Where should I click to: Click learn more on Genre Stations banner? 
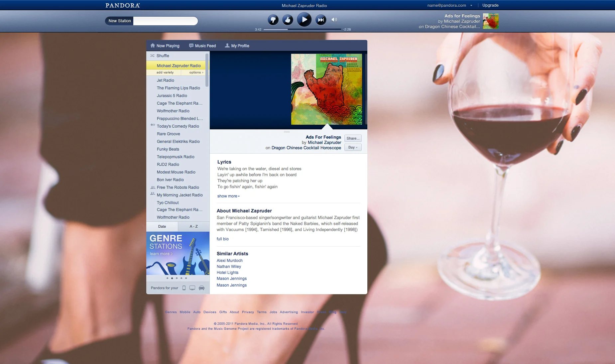click(161, 254)
